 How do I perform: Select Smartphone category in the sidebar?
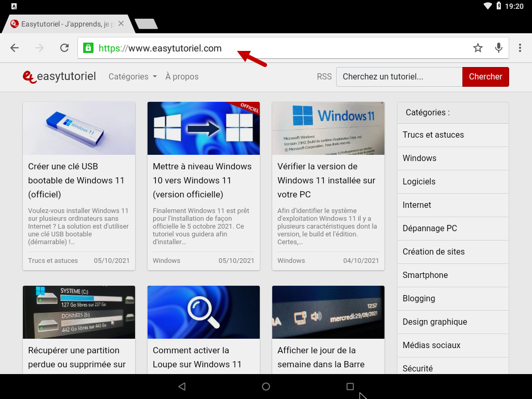453,275
